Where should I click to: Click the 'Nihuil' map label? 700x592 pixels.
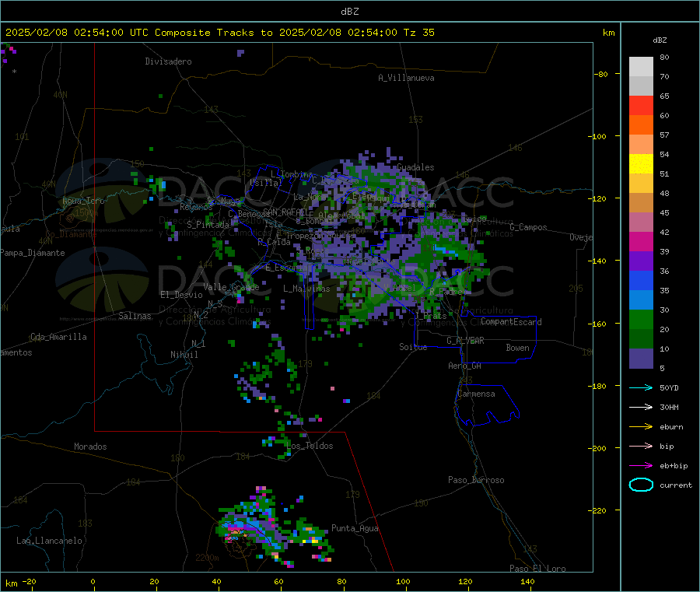[x=184, y=355]
